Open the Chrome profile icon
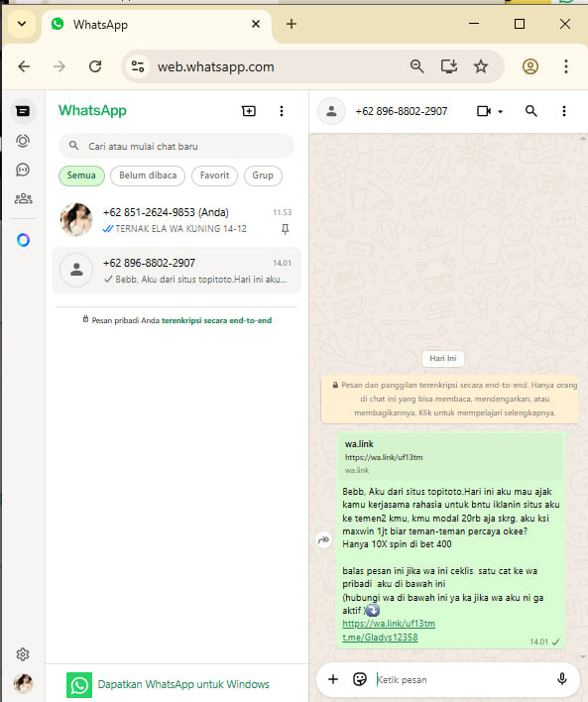 [x=530, y=66]
